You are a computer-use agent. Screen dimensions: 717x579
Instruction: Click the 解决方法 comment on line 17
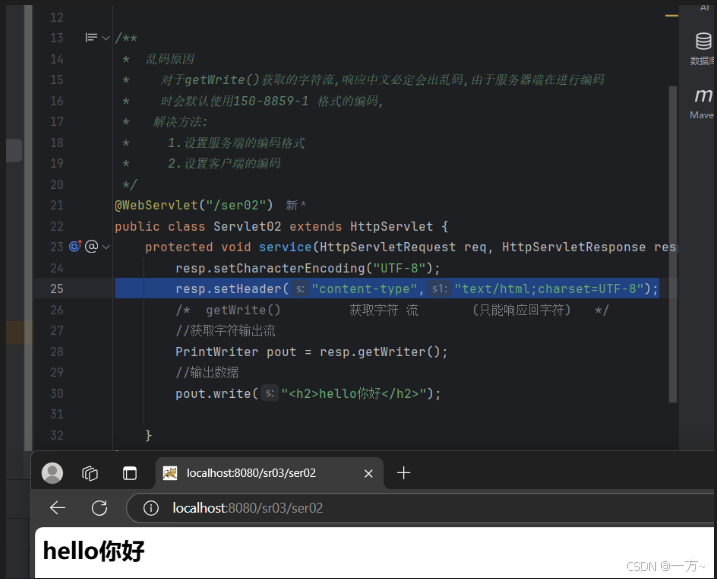(180, 122)
